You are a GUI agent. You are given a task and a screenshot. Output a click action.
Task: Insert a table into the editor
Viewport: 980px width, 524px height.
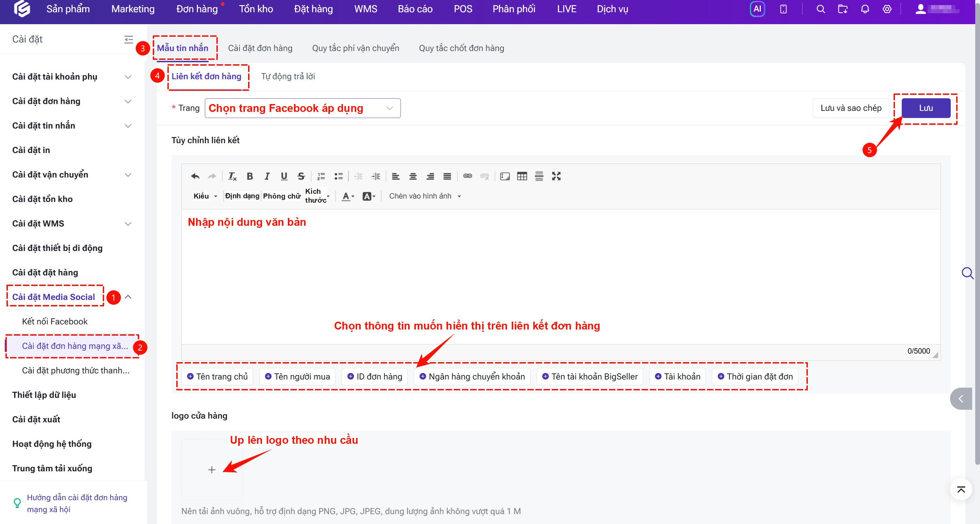[x=522, y=176]
